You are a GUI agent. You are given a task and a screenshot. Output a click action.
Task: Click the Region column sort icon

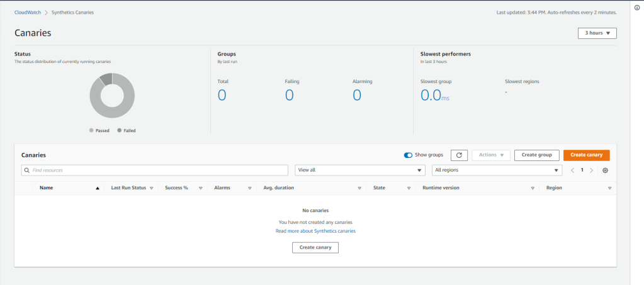pos(609,188)
